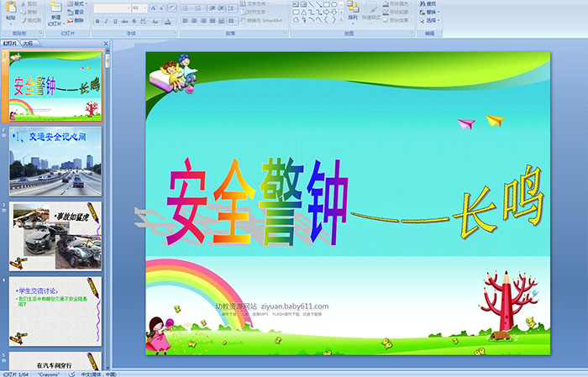This screenshot has height=377, width=588.
Task: Click the Grow Font (larger A) icon
Action: (154, 8)
